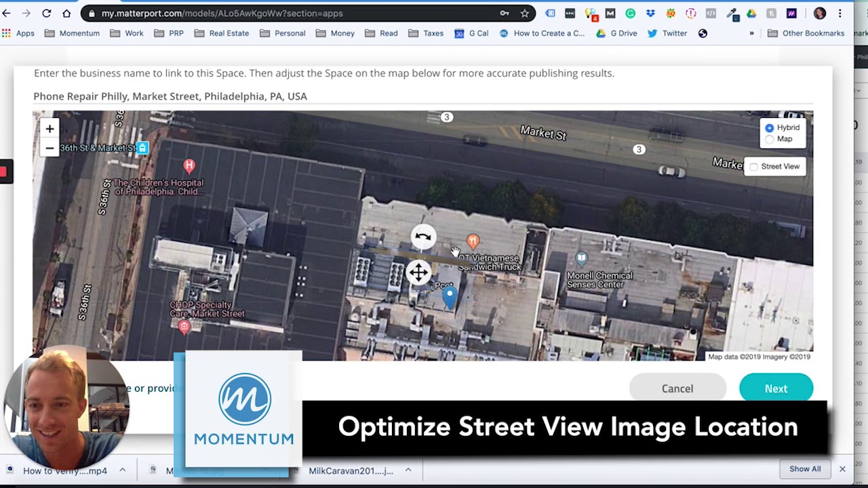This screenshot has width=868, height=488.
Task: Open Other Bookmarks folder
Action: point(806,33)
